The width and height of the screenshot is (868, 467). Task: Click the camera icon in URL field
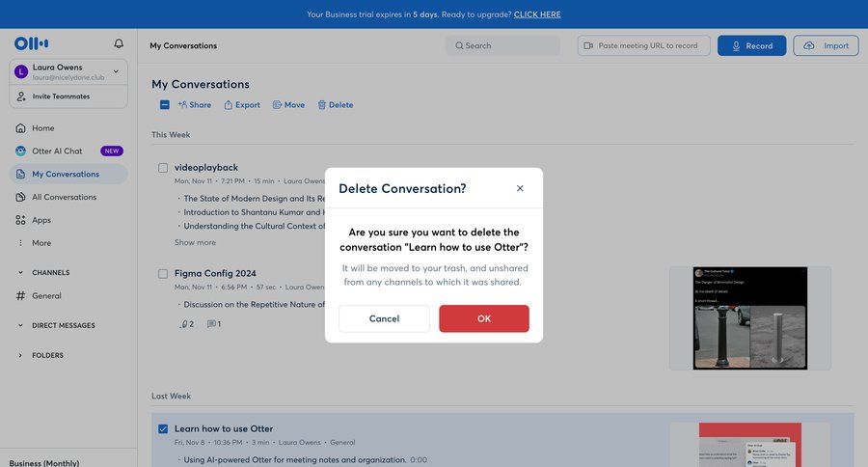coord(588,46)
